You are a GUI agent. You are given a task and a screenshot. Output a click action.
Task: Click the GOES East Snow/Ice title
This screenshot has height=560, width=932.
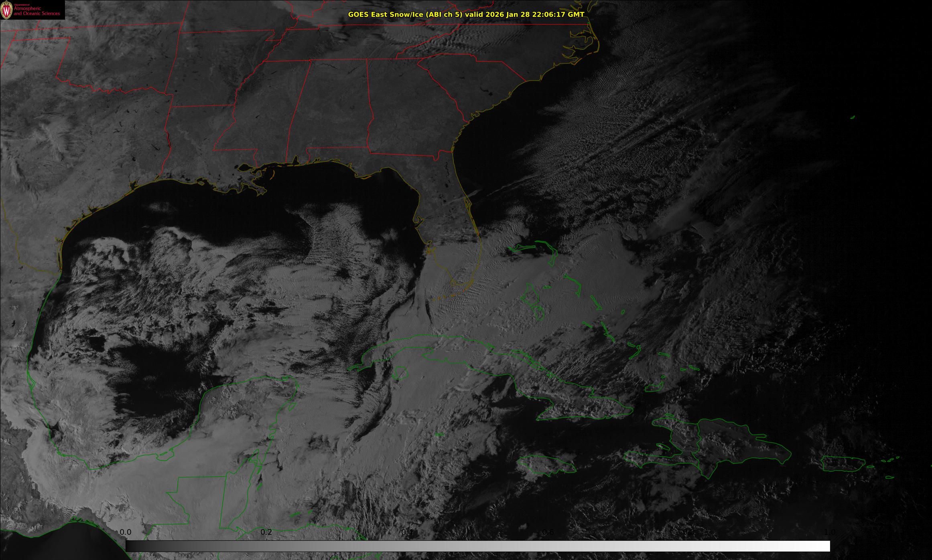coord(466,14)
